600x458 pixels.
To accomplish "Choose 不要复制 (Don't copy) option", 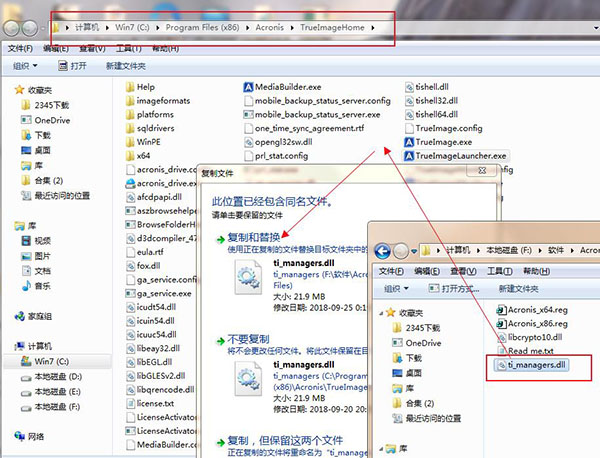I will pos(248,339).
